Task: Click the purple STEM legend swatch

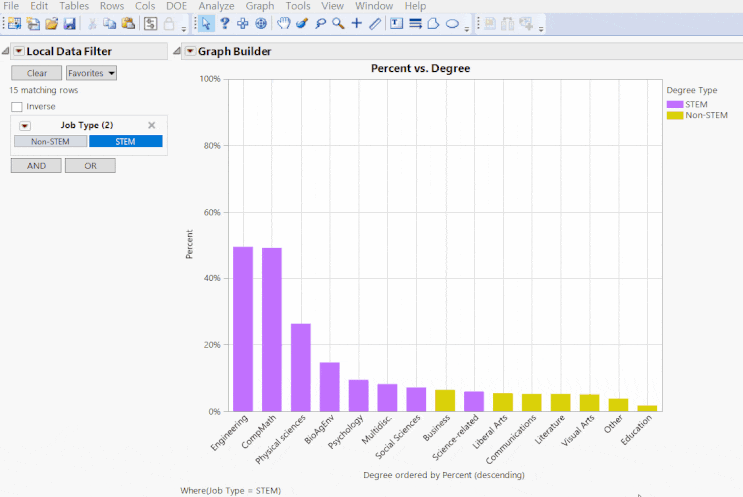Action: coord(675,104)
